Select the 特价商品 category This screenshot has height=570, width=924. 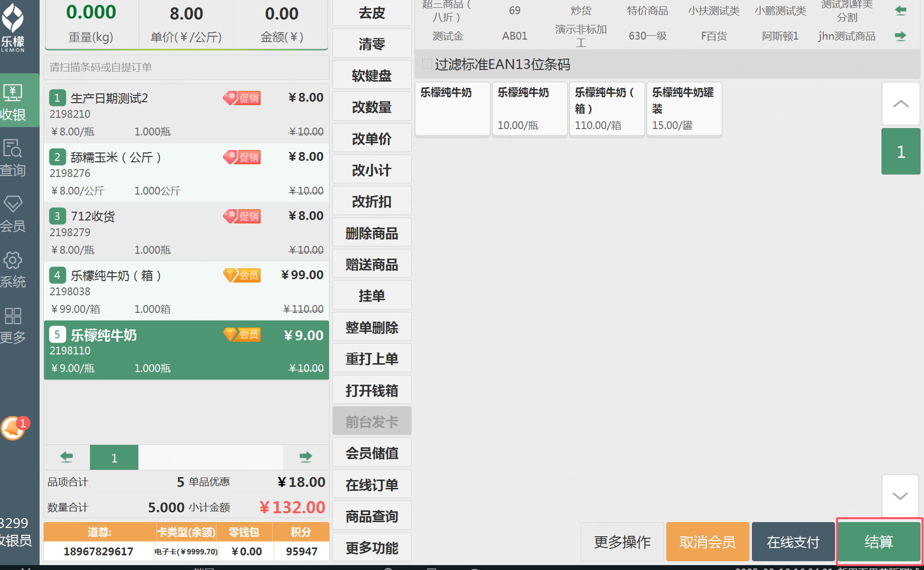click(647, 11)
